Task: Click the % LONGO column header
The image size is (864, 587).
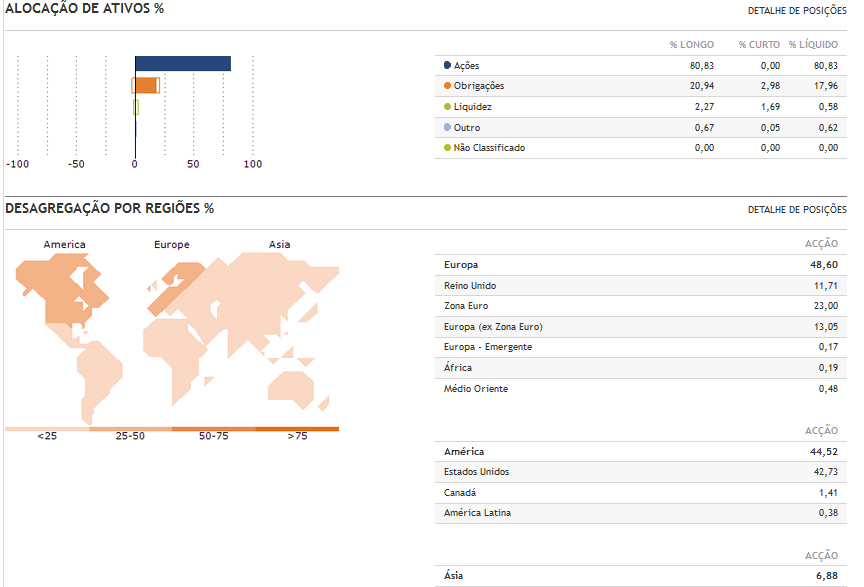Action: point(691,45)
